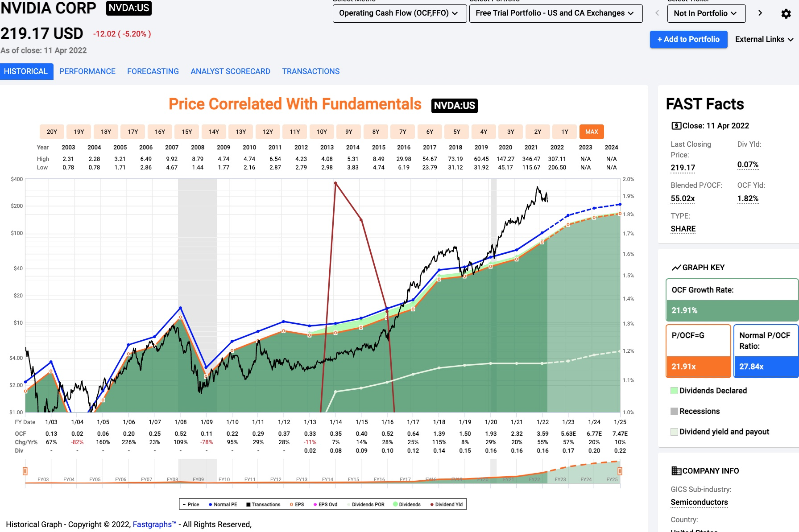This screenshot has width=799, height=532.
Task: Click the NVDA:US ticker badge beside company name
Action: click(x=129, y=8)
